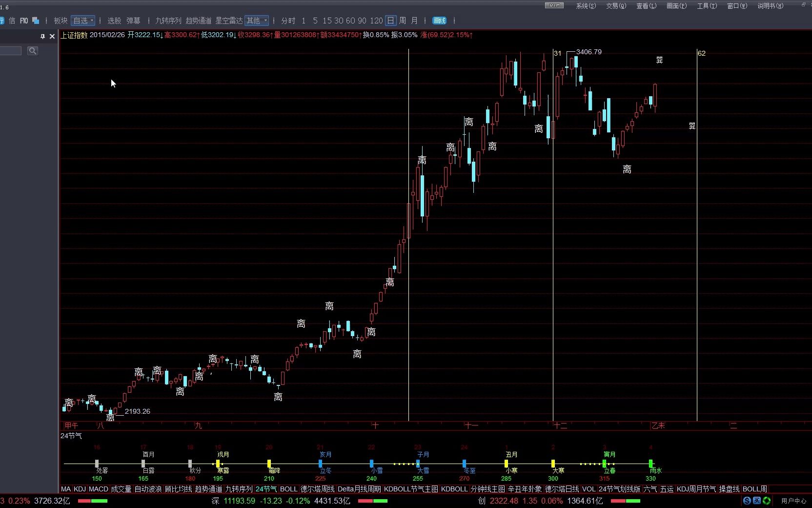
Task: Open the 画面(P) menu
Action: [x=676, y=6]
